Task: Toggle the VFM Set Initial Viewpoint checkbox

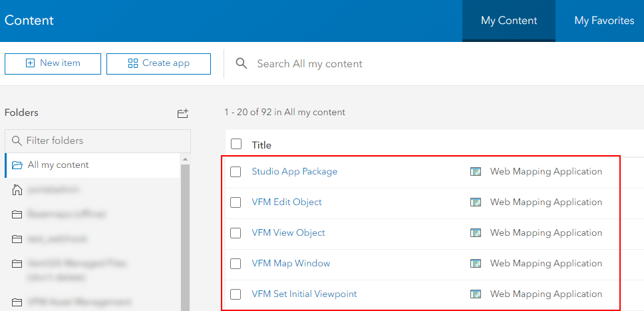Action: pos(236,294)
